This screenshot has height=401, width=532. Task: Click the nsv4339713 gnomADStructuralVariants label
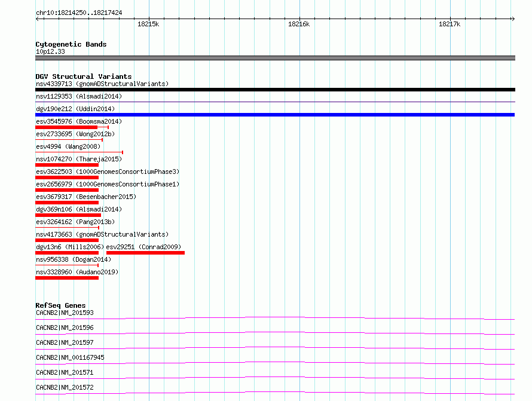(102, 84)
